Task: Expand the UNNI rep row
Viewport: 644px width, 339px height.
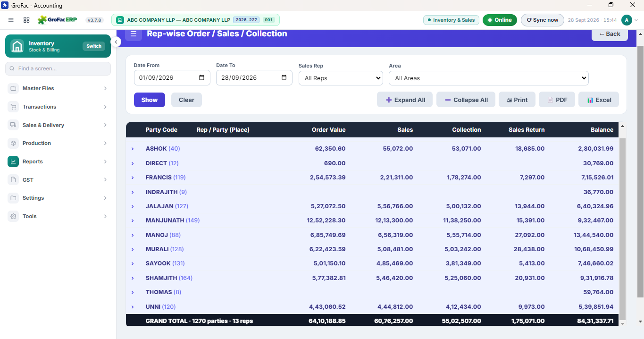Action: (x=133, y=307)
